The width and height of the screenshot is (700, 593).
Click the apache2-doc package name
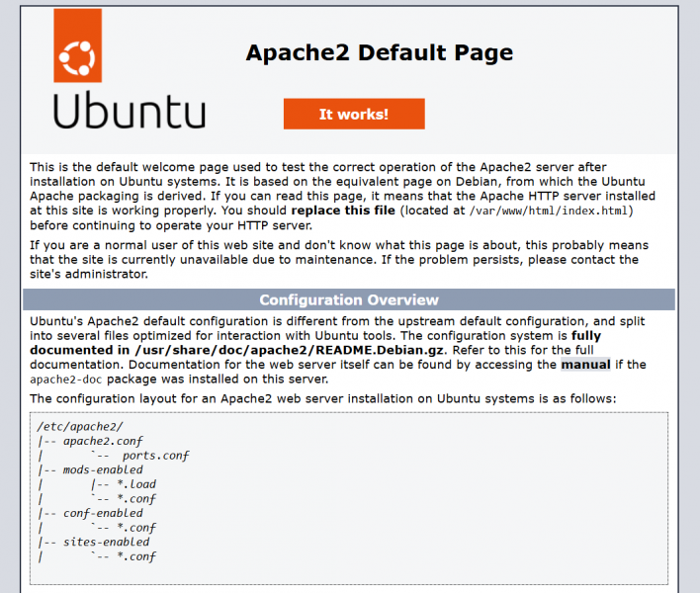(x=65, y=380)
